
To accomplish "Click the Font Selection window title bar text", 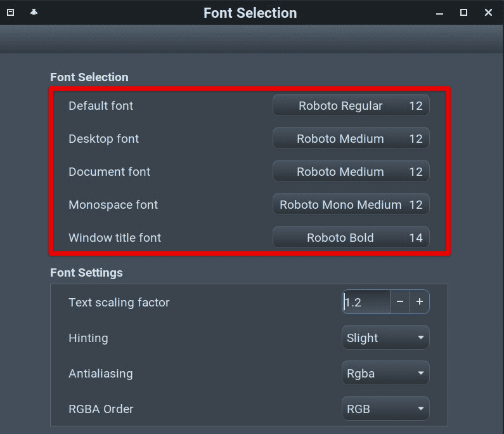I will (x=250, y=13).
